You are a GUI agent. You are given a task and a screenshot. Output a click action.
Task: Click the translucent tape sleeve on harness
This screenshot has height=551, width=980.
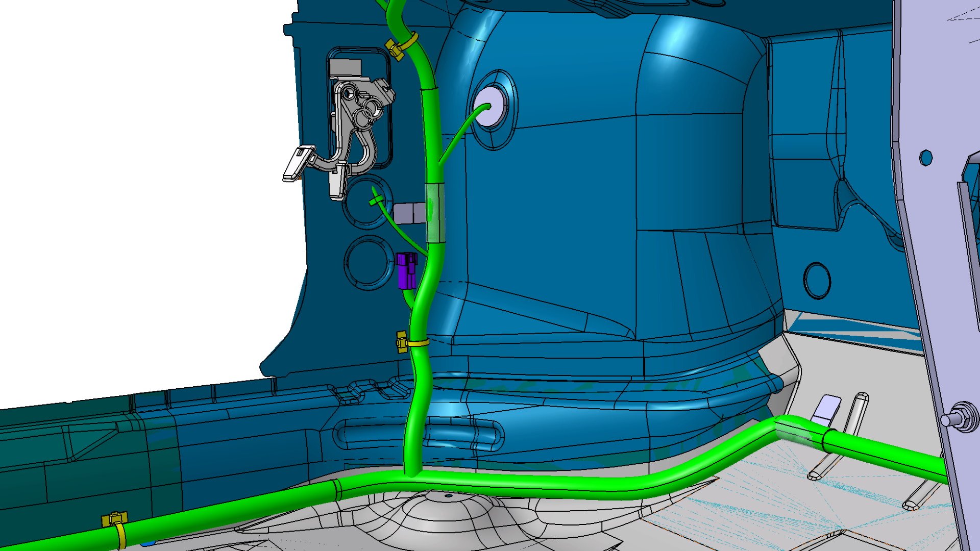pos(435,213)
